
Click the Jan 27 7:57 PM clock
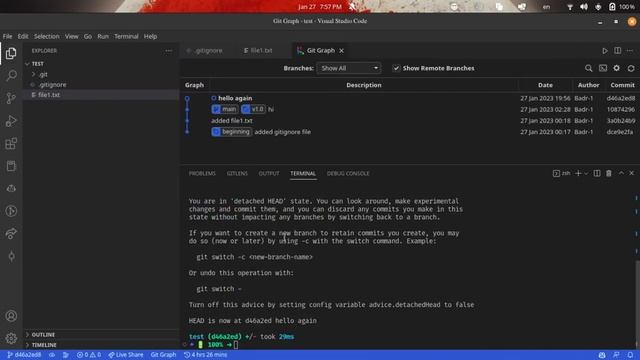click(x=320, y=7)
